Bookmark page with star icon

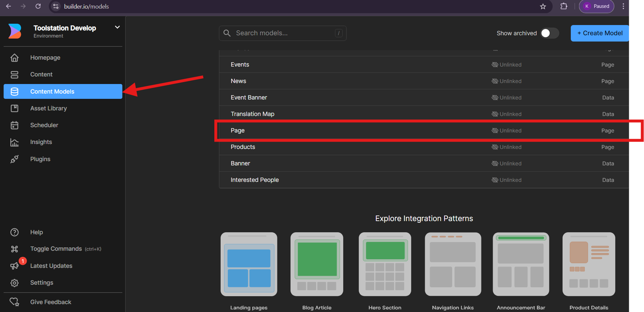coord(543,7)
